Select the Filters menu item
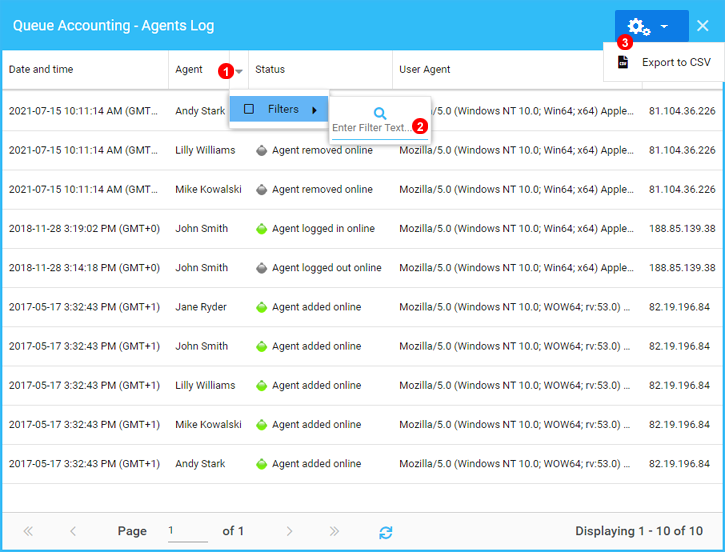This screenshot has width=725, height=552. [x=283, y=109]
